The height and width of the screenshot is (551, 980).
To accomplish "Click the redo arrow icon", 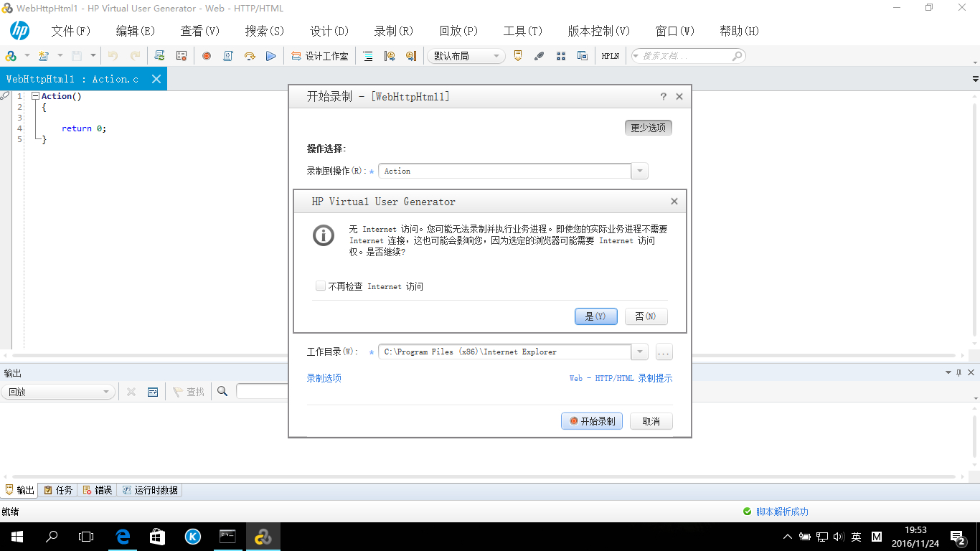I will click(135, 56).
